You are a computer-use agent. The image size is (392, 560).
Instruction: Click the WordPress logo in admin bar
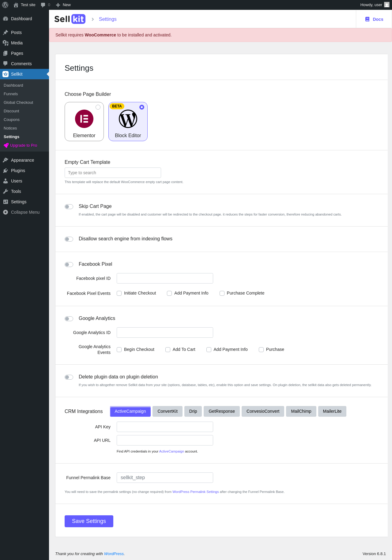point(5,5)
